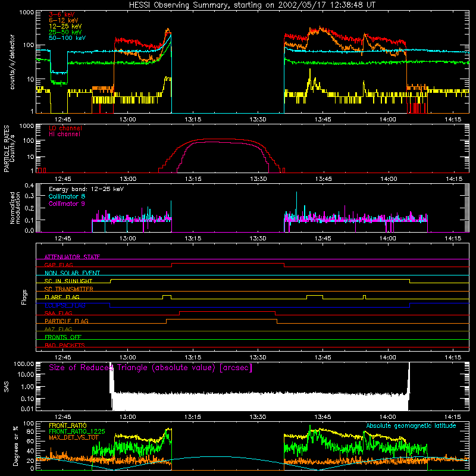Viewport: 476px width, 476px height.
Task: Click the dim olive flag label above FRONTS_OFF
Action: point(58,329)
